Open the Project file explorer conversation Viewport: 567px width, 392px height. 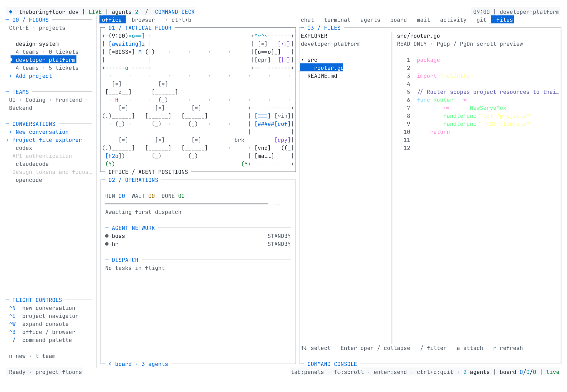point(47,140)
